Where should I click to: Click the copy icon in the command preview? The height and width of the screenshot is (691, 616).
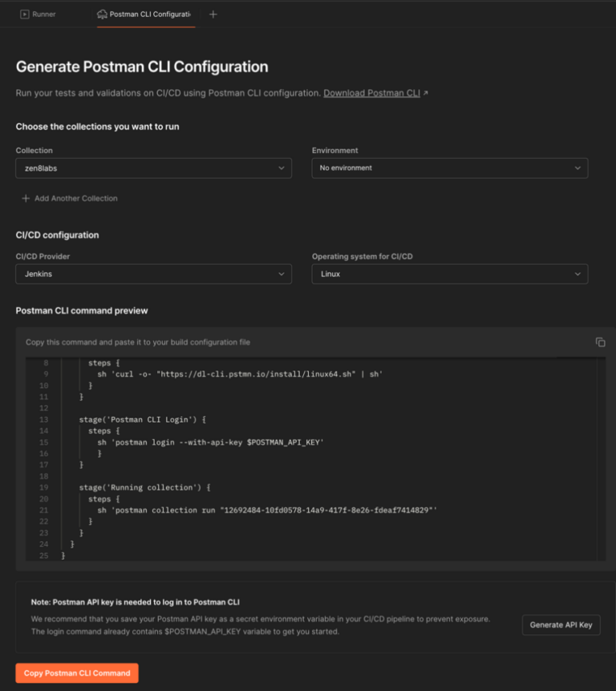600,341
